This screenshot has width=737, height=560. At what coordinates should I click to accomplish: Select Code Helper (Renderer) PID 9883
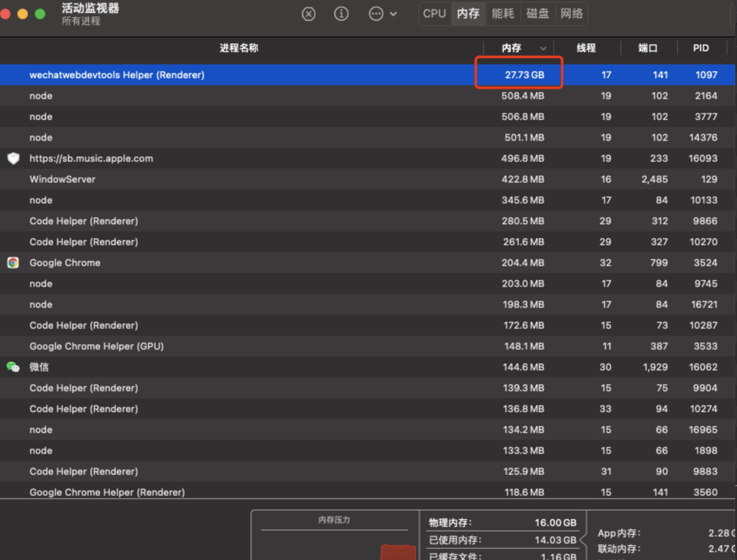click(368, 471)
